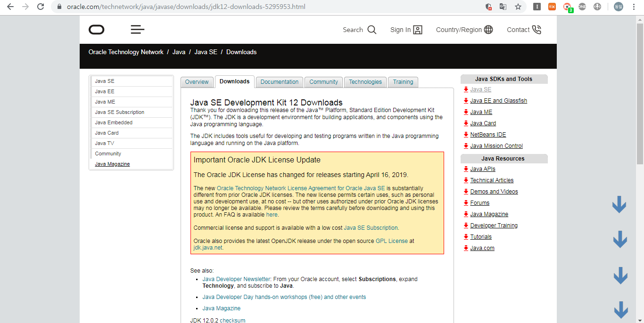Viewport: 644px width, 323px height.
Task: Open the Chrome profile avatar
Action: [619, 7]
